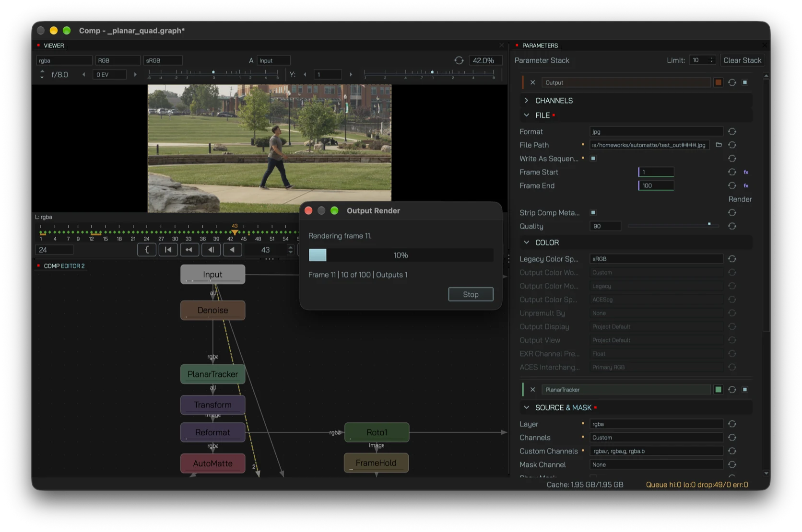Browse for the output file path folder
Screen dimensions: 802x532
[x=719, y=145]
